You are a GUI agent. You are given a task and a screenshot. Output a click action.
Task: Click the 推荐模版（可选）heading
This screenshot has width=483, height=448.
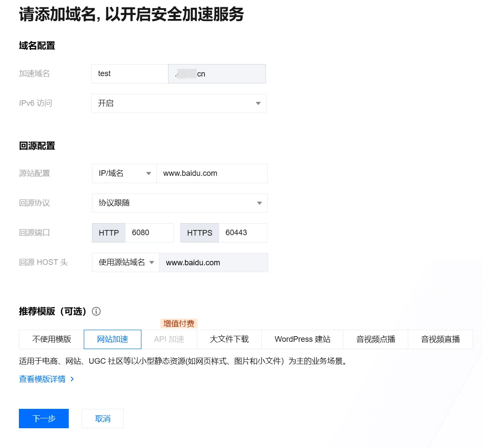pos(53,311)
